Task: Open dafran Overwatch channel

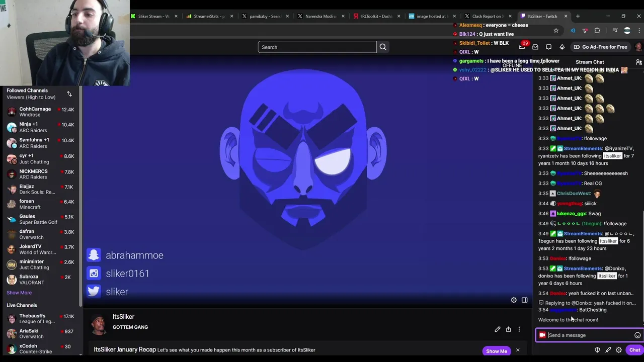Action: (40, 234)
